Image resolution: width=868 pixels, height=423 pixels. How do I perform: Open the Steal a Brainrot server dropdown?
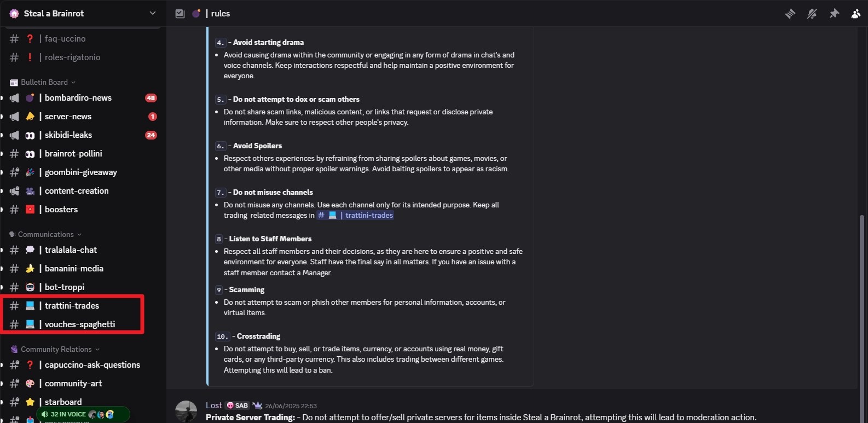tap(152, 13)
